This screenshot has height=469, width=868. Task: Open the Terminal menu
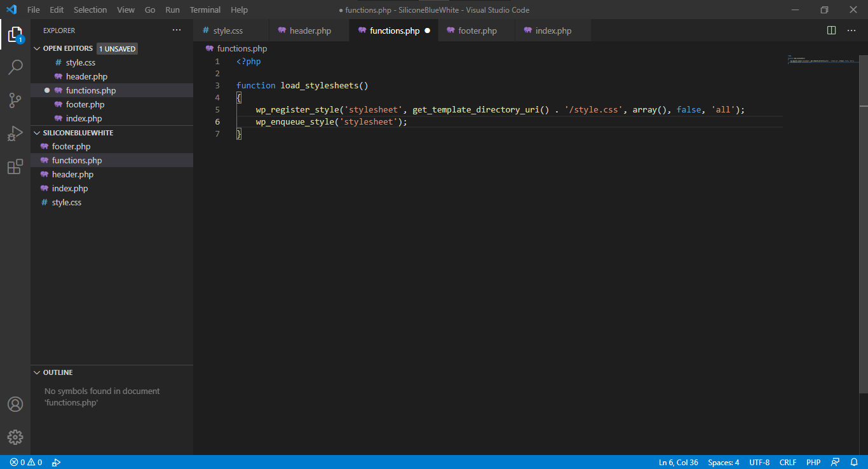[205, 10]
